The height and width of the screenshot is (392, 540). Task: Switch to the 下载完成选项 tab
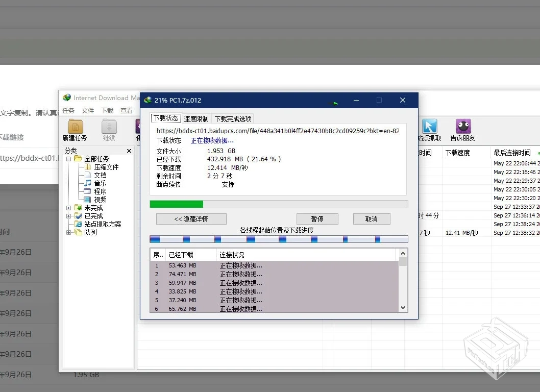[x=233, y=119]
